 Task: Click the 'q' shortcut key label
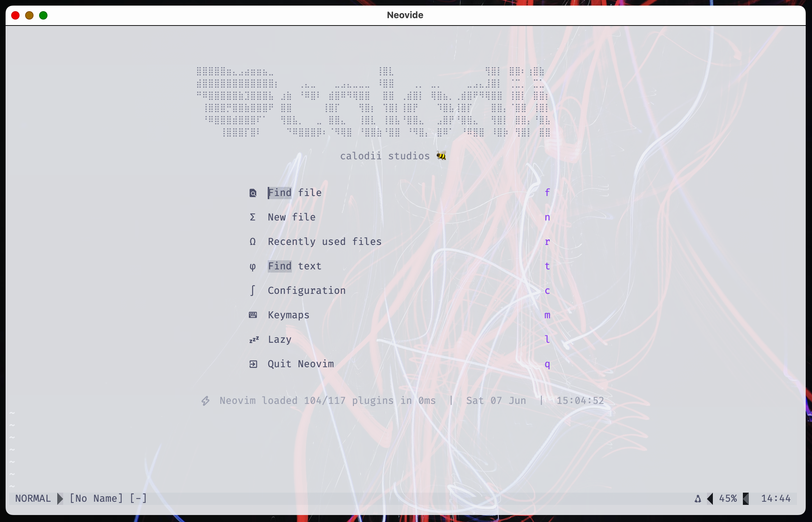point(547,365)
